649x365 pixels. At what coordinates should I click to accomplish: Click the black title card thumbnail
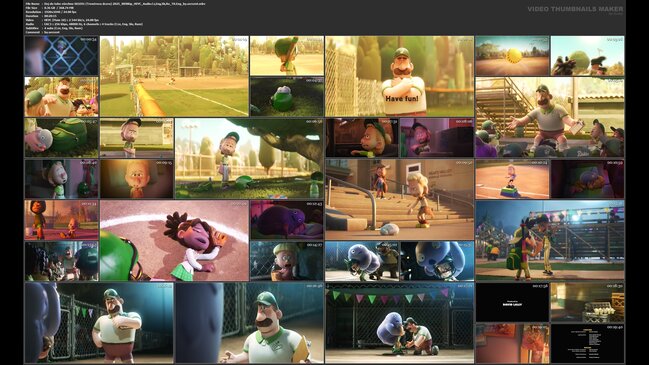pos(512,303)
